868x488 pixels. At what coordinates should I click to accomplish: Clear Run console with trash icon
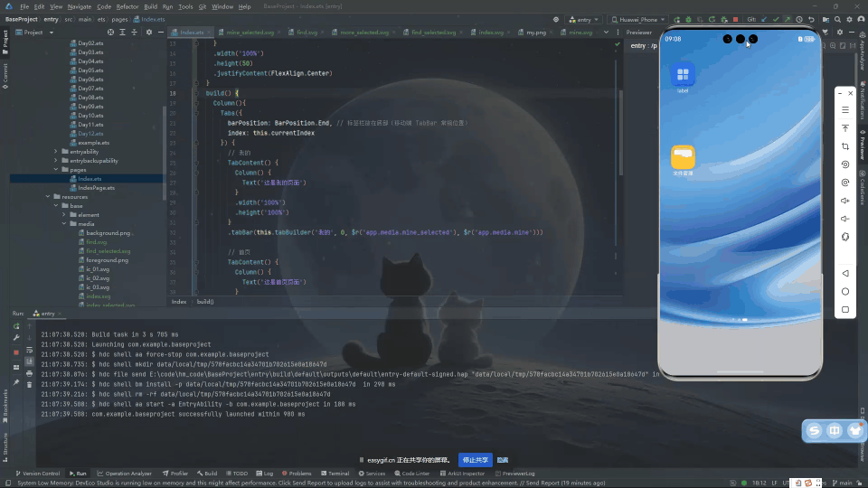pos(29,385)
